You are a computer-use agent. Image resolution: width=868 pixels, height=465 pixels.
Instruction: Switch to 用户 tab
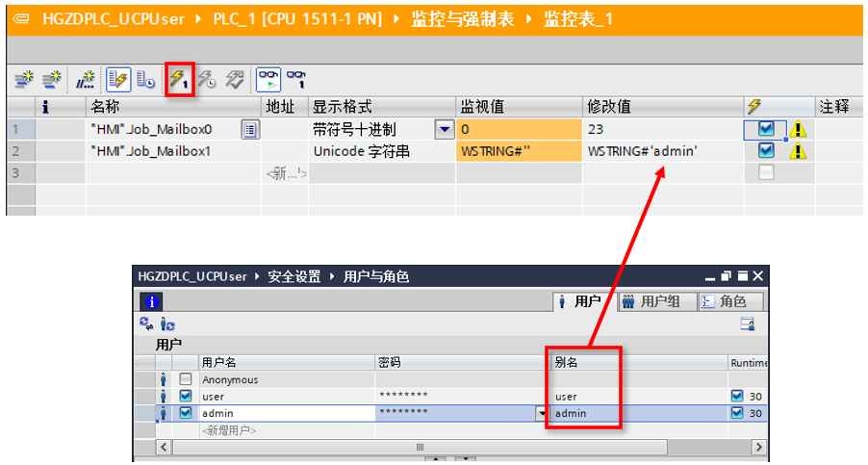click(584, 301)
